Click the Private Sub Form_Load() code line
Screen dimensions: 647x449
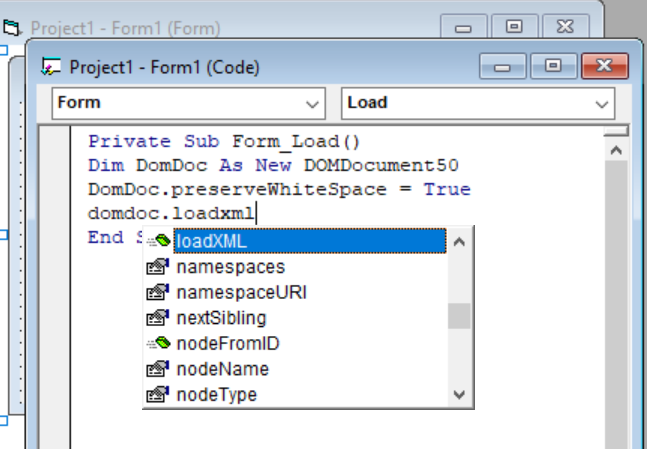coord(224,142)
